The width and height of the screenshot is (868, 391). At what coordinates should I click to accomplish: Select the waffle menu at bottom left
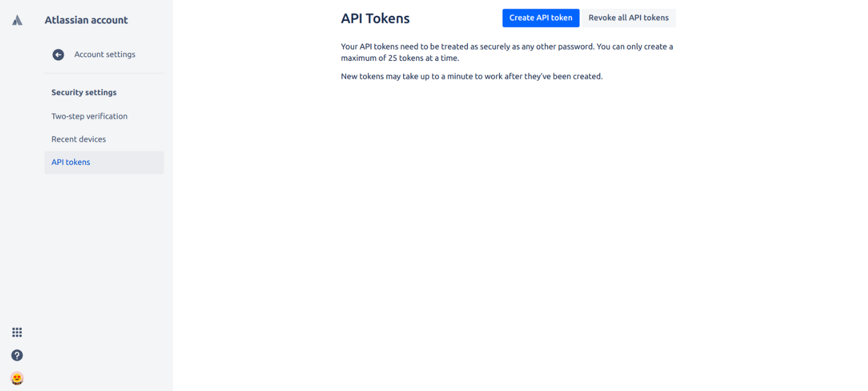click(x=16, y=332)
